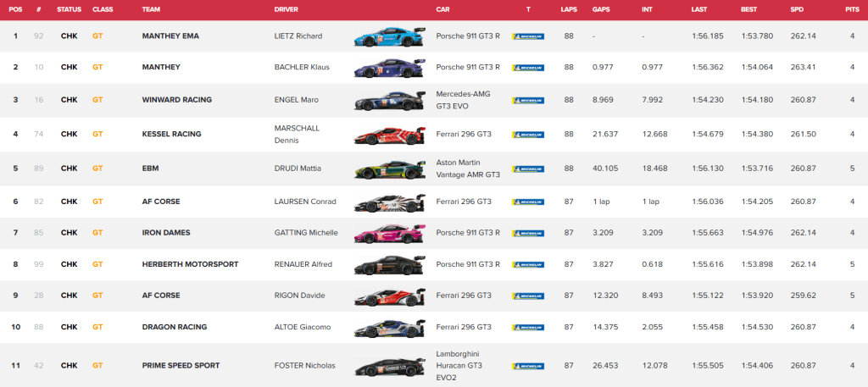The image size is (868, 387).
Task: Click gap value 40.105
Action: pyautogui.click(x=605, y=168)
